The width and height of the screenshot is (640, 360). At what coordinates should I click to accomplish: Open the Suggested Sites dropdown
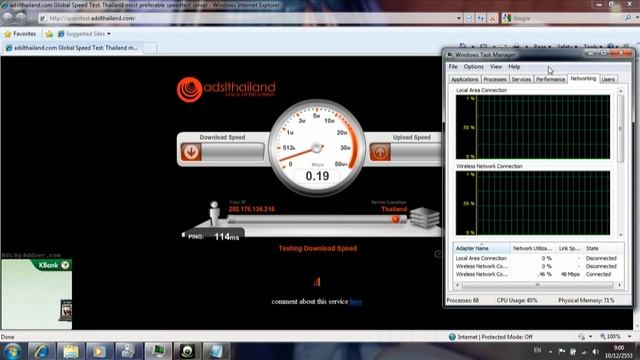pyautogui.click(x=84, y=34)
